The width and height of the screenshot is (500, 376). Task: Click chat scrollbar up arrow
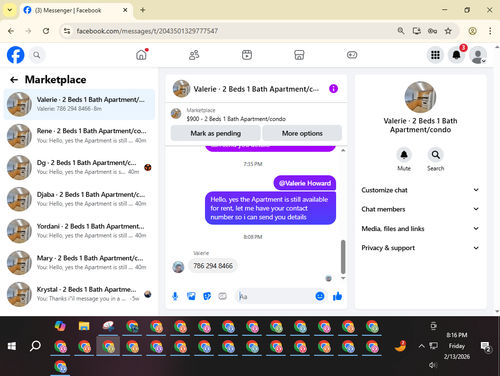point(343,151)
